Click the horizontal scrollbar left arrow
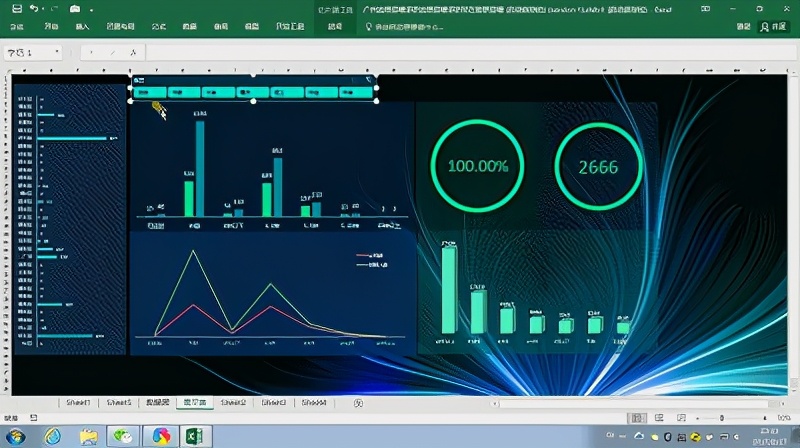 coord(494,404)
